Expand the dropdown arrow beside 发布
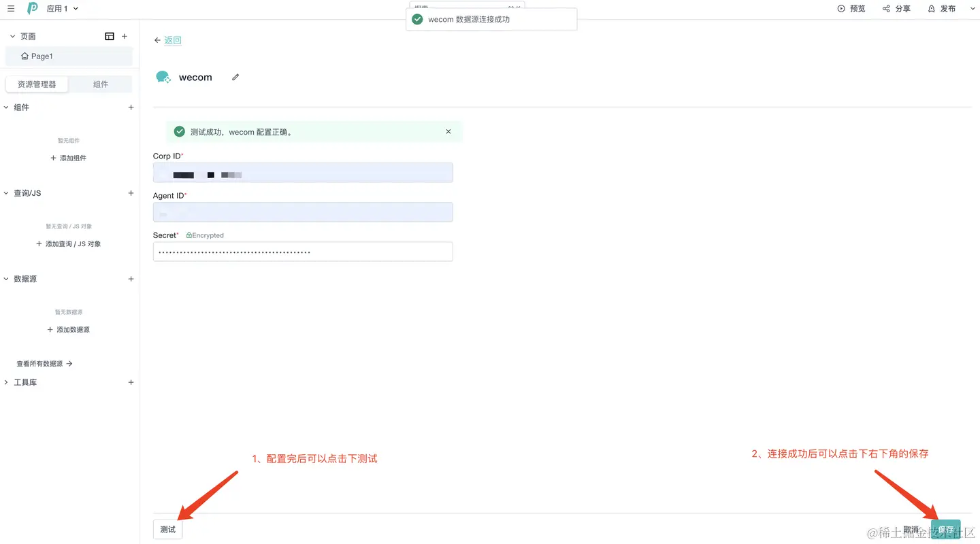 pos(972,9)
